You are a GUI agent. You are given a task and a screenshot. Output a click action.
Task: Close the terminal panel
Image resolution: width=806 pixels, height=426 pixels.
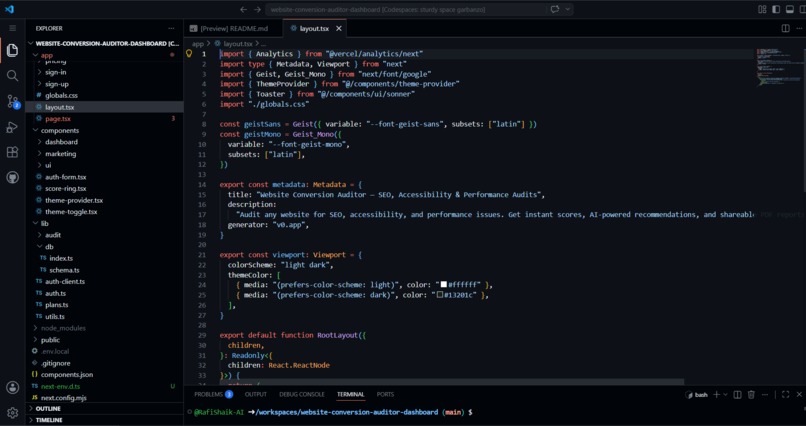click(x=799, y=395)
